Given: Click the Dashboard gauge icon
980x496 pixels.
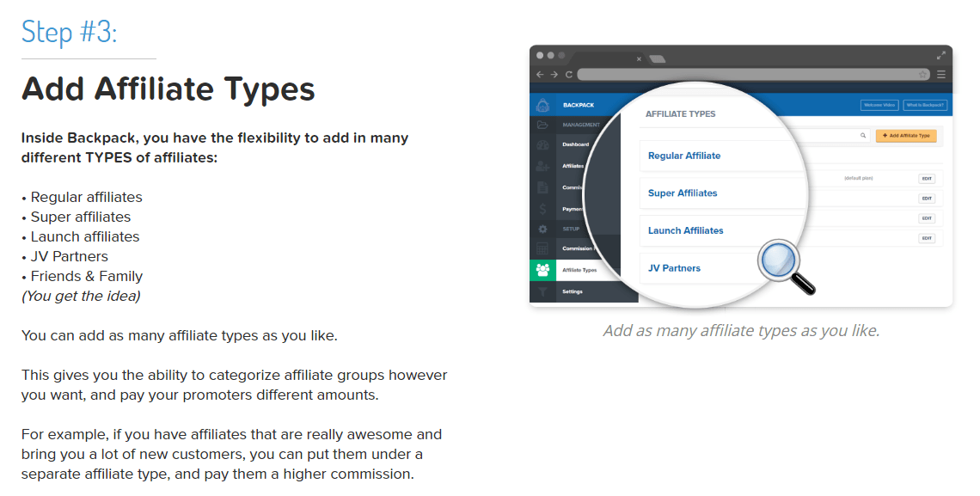Looking at the screenshot, I should click(542, 145).
